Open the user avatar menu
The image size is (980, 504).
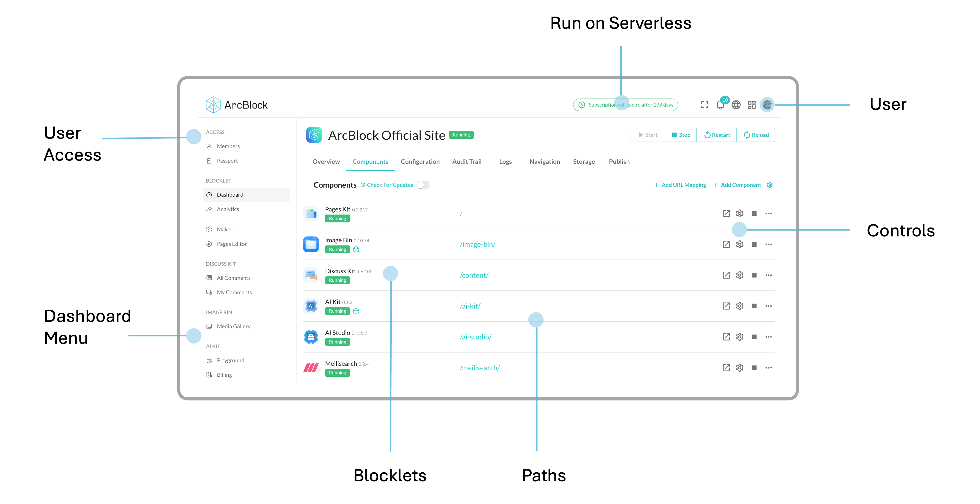[x=767, y=105]
